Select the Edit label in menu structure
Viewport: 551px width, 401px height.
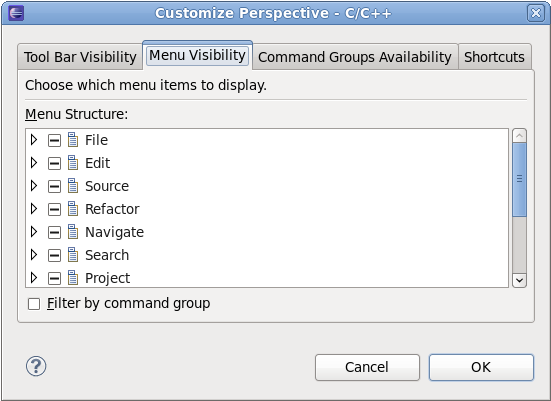coord(97,163)
